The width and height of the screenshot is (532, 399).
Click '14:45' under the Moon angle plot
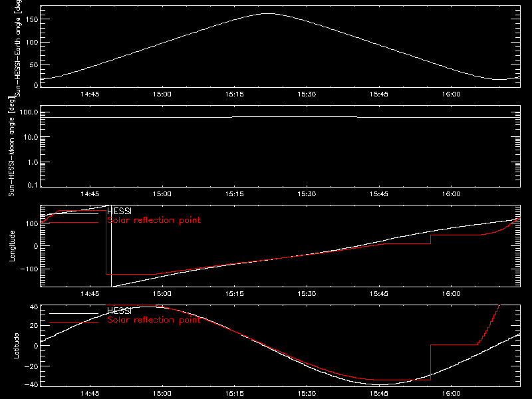click(90, 194)
